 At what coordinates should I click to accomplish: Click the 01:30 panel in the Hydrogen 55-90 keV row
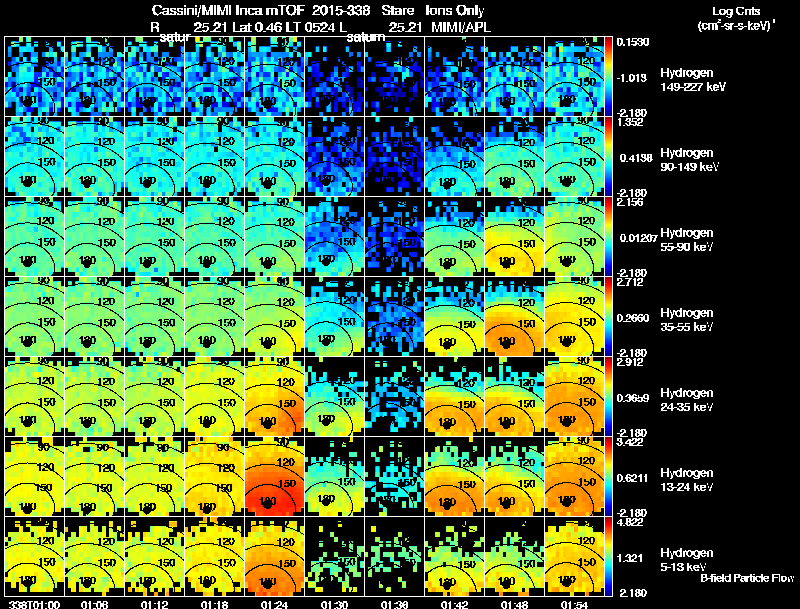click(335, 236)
